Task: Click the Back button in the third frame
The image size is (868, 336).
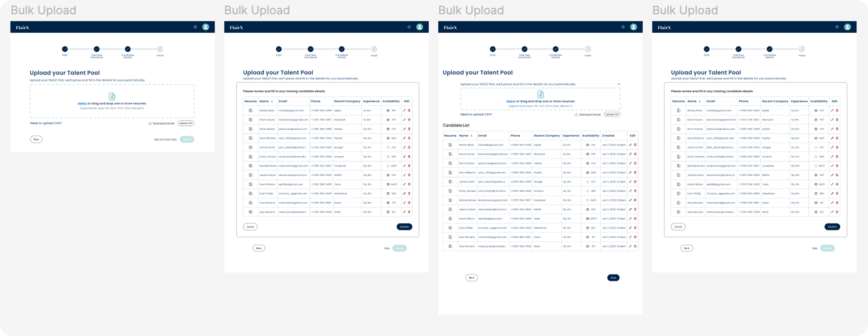Action: click(471, 278)
